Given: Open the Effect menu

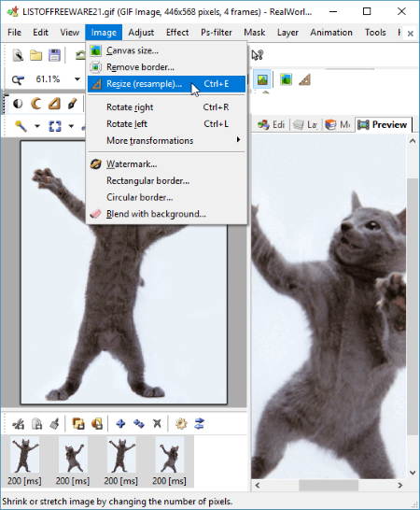Looking at the screenshot, I should pyautogui.click(x=177, y=32).
